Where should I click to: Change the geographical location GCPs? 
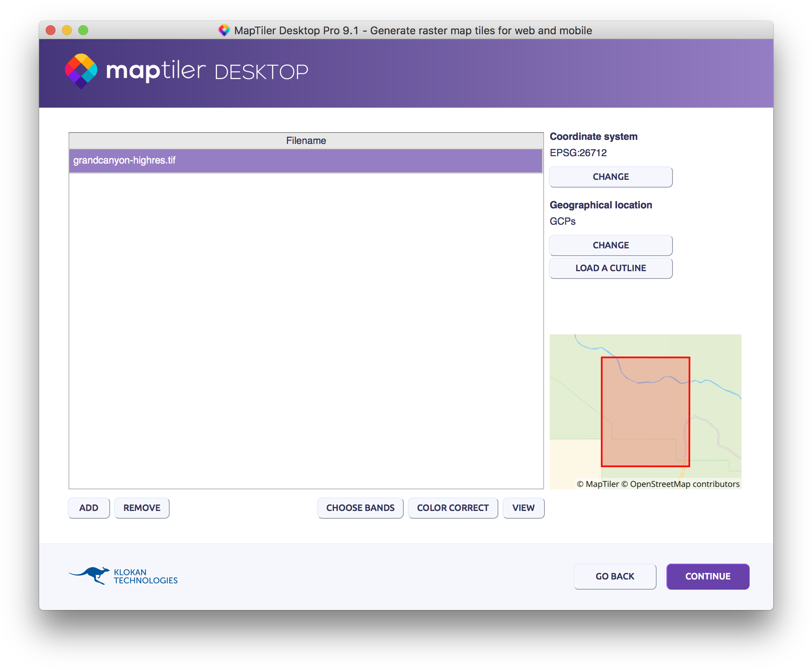[x=611, y=245]
